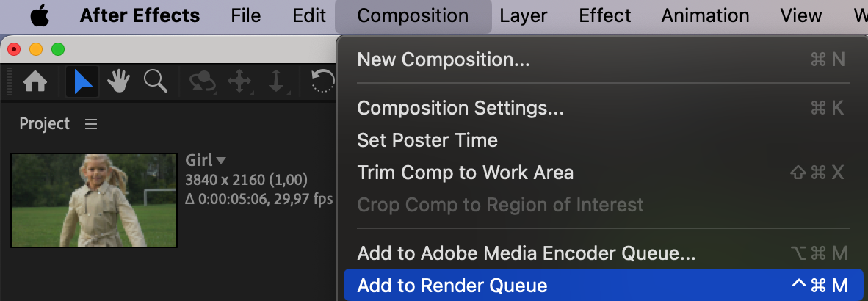Open the Apple menu
Viewport: 868px width, 301px height.
point(40,15)
